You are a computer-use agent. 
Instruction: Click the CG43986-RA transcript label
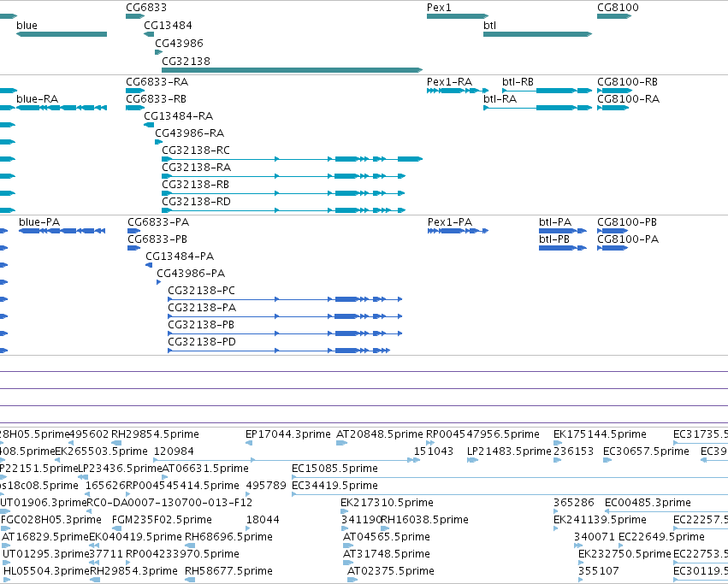click(x=190, y=133)
